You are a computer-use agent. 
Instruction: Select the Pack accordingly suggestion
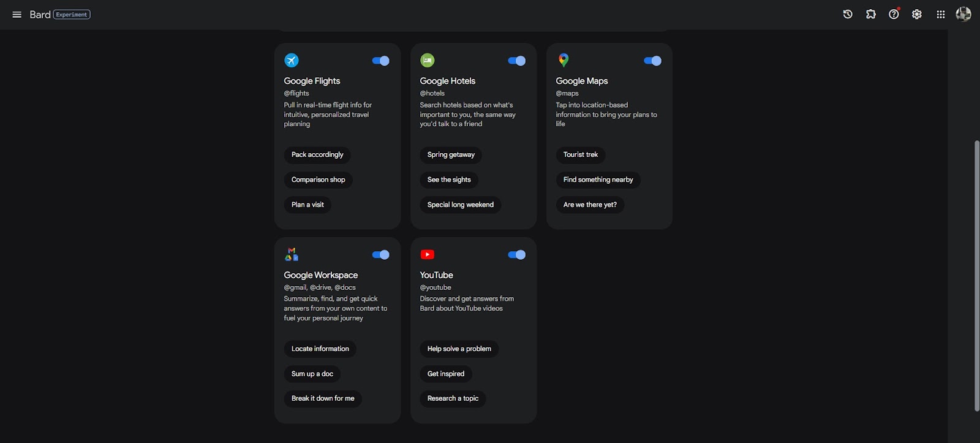(x=317, y=155)
